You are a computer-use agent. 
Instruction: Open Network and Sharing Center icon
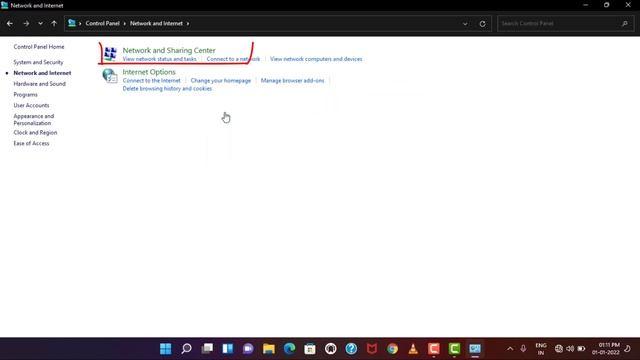tap(110, 54)
